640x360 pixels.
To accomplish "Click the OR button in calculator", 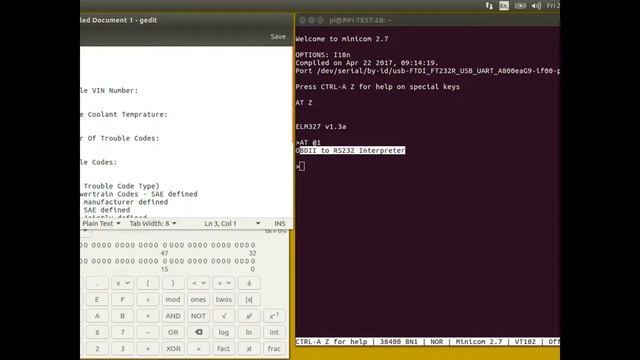I will 173,332.
